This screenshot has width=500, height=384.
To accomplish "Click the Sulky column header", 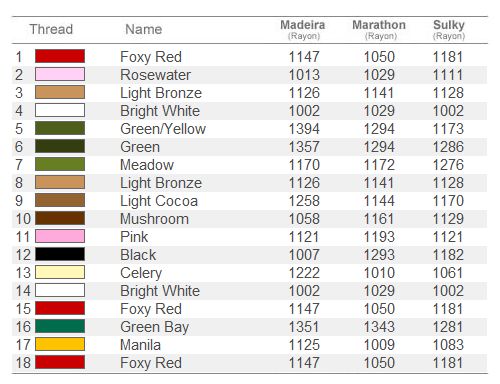I will click(449, 29).
